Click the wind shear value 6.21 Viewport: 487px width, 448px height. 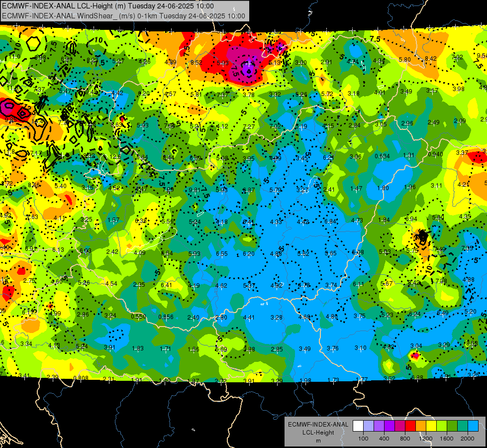[x=328, y=158]
